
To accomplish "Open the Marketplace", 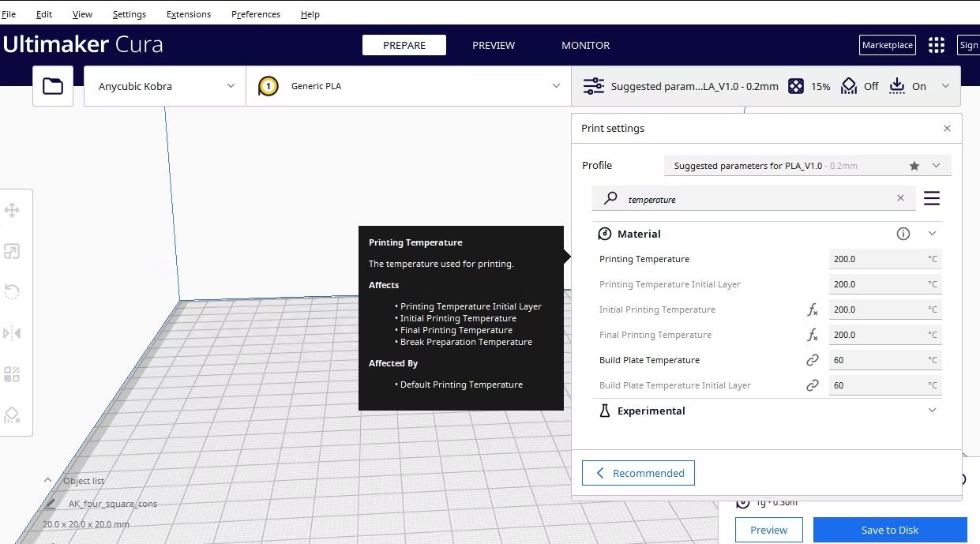I will tap(888, 45).
